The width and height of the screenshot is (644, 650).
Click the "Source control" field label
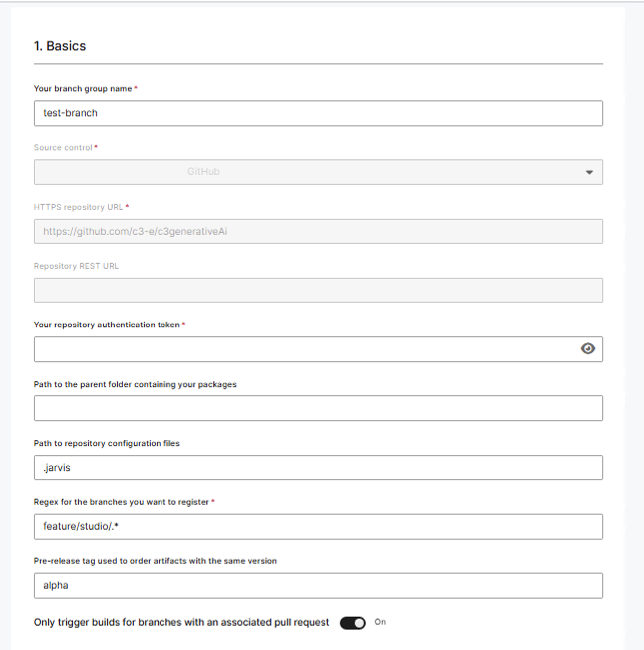pyautogui.click(x=63, y=148)
